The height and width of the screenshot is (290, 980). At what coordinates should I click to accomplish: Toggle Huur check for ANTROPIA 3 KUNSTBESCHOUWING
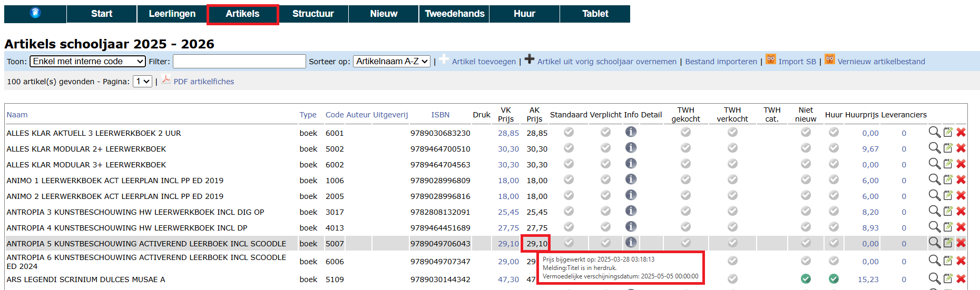[834, 211]
